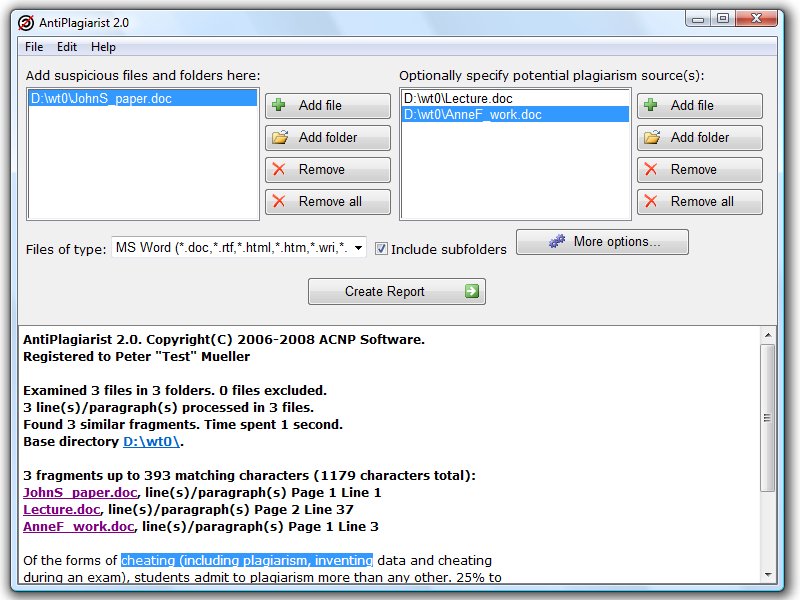Click red X Remove icon for suspicious files
Image resolution: width=800 pixels, height=600 pixels.
click(279, 169)
